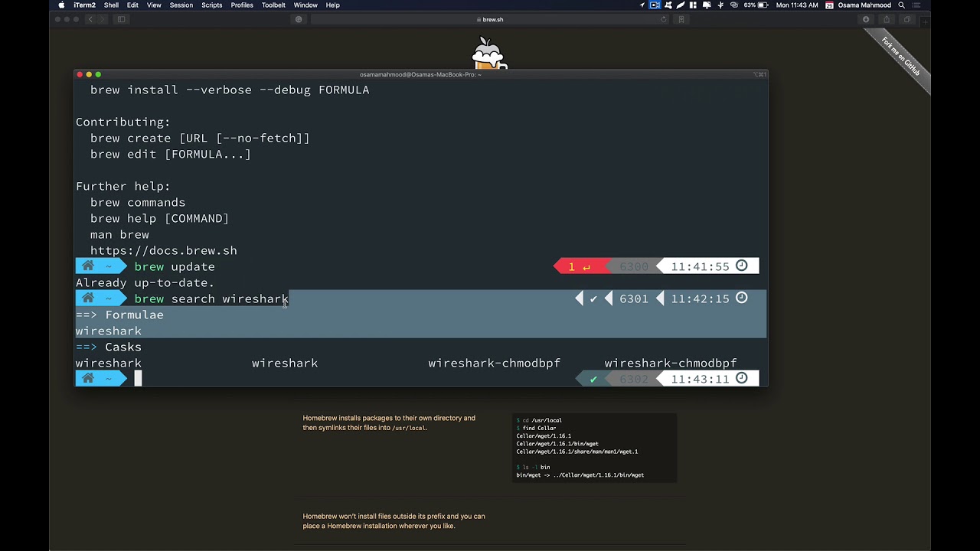Open the battery status showing 63%
This screenshot has width=980, height=551.
(x=756, y=5)
